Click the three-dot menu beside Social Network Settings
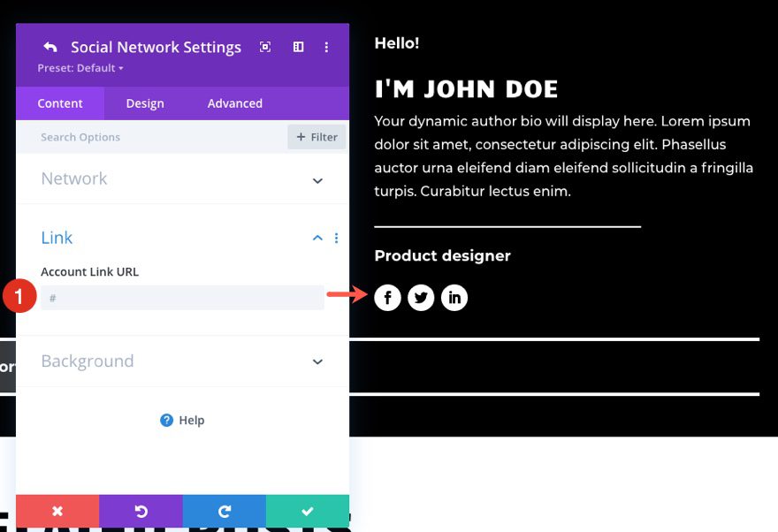The height and width of the screenshot is (532, 778). (x=328, y=47)
